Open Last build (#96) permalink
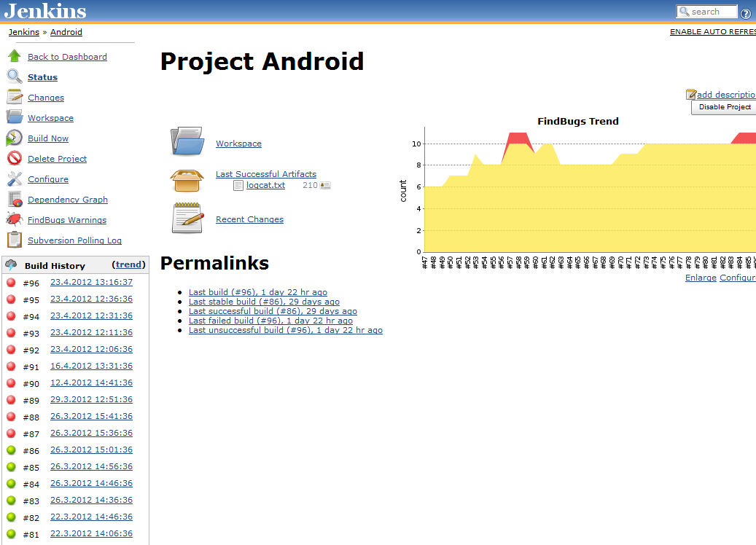Screen dimensions: 756x545 tap(258, 292)
